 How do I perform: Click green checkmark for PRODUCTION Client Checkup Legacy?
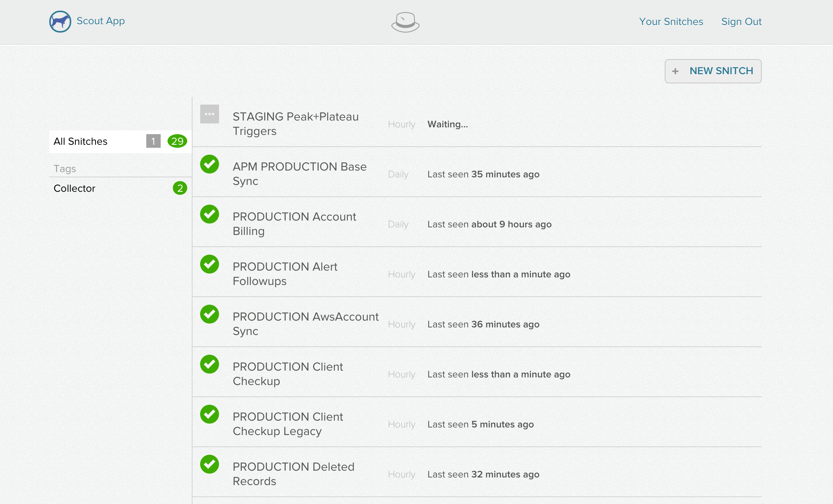click(x=210, y=414)
